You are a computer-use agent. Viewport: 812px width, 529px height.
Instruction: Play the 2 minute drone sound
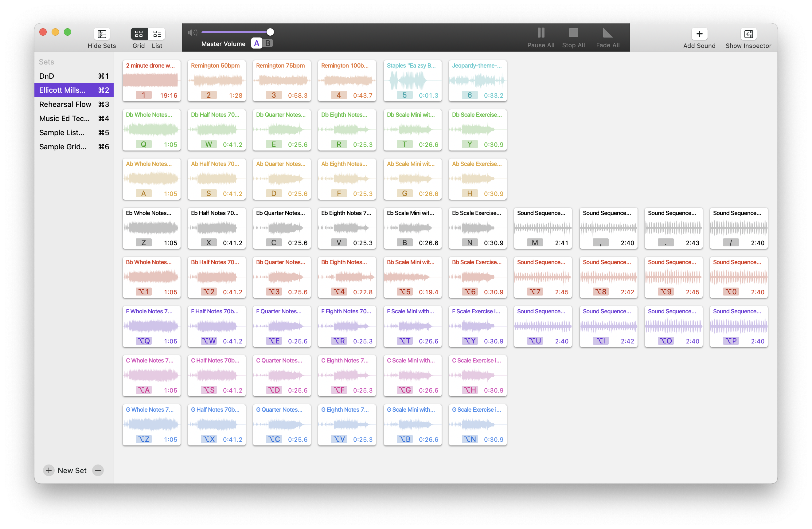[x=150, y=80]
